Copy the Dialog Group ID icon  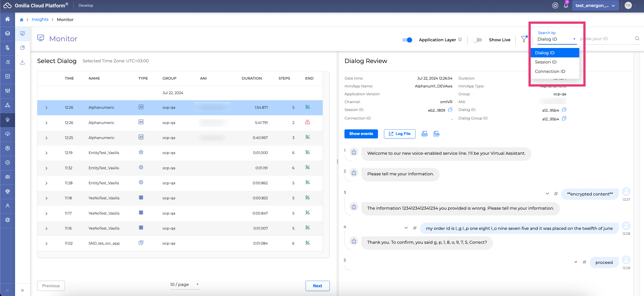(564, 119)
